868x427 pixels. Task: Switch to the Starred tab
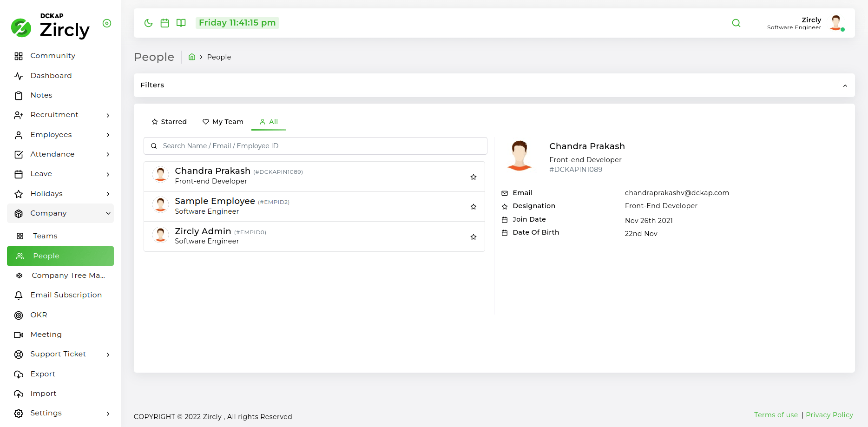coord(169,122)
